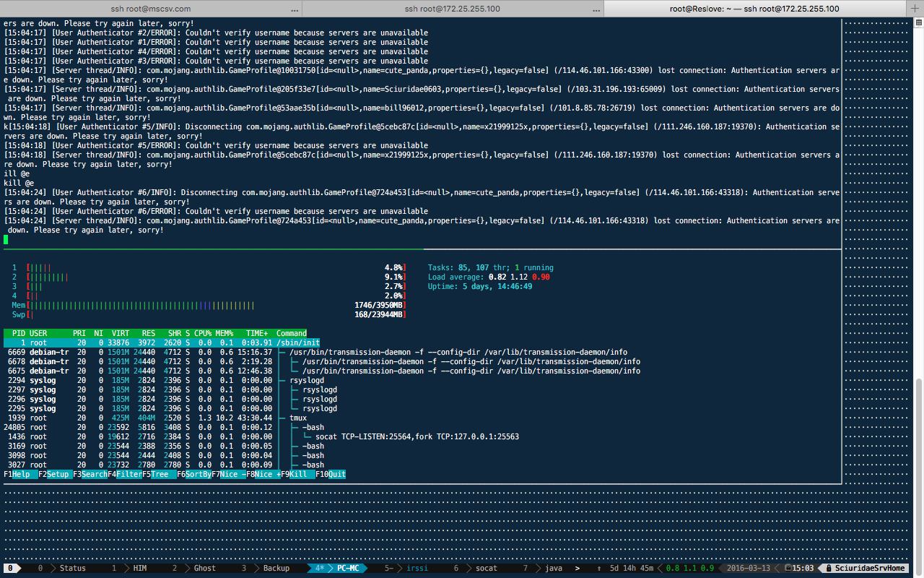This screenshot has height=578, width=924.
Task: Select tmux window 4 PC-MC
Action: 338,569
